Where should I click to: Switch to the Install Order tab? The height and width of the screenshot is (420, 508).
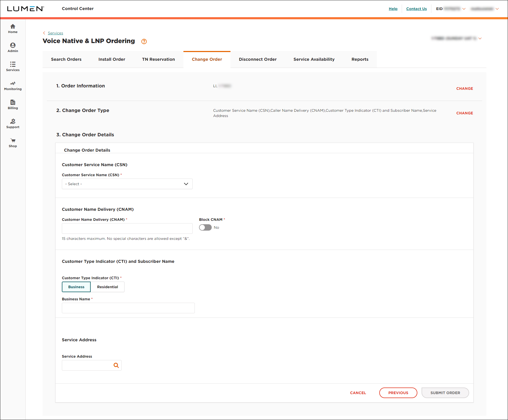pyautogui.click(x=112, y=59)
